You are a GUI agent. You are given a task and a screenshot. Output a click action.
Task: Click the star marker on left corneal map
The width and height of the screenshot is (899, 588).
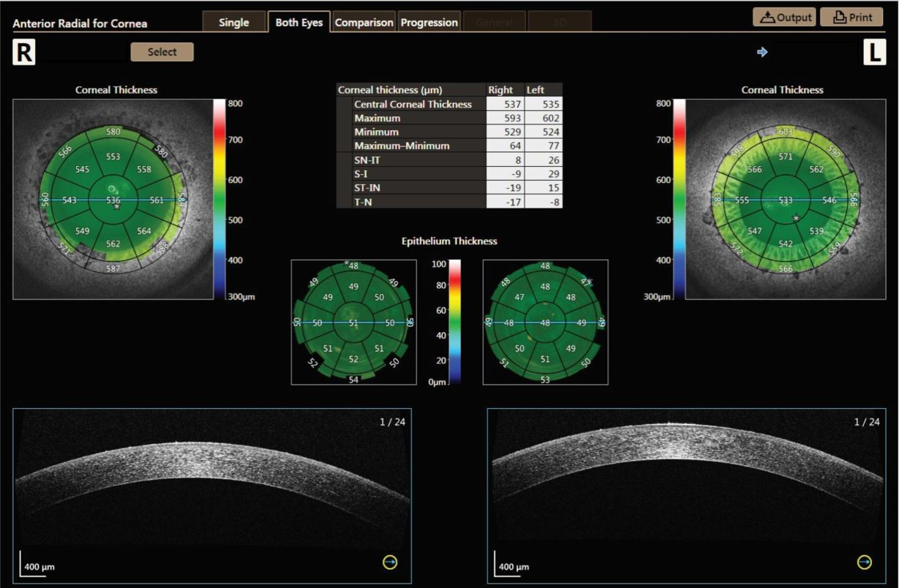[x=796, y=218]
